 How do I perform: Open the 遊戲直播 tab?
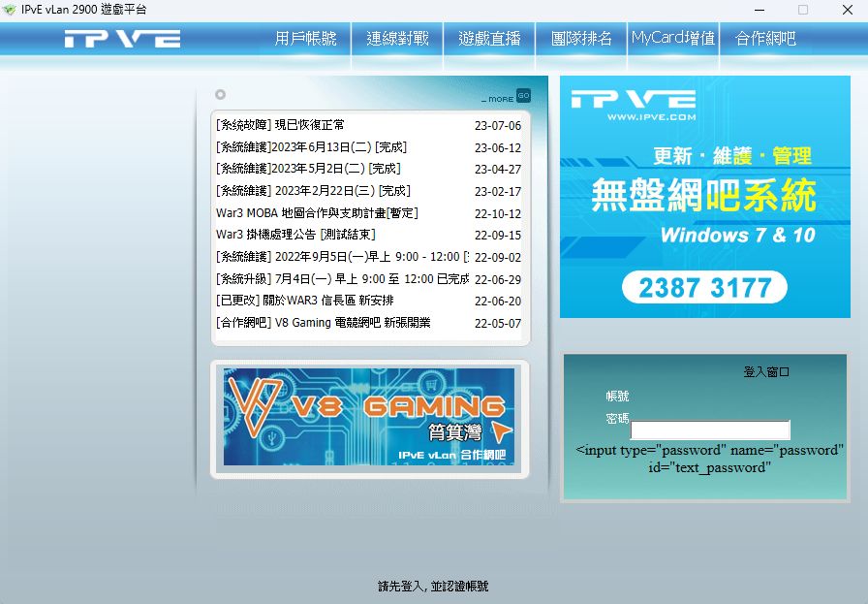pyautogui.click(x=489, y=38)
